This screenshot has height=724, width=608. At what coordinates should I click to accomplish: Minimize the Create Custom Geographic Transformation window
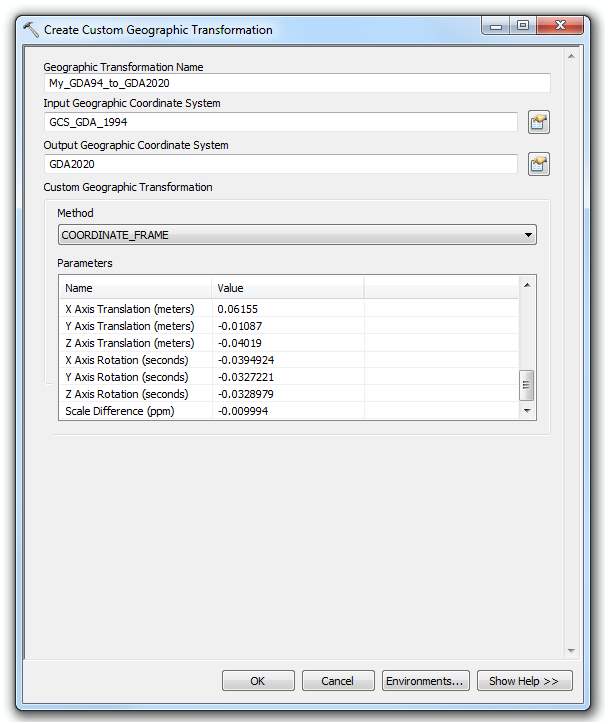496,26
